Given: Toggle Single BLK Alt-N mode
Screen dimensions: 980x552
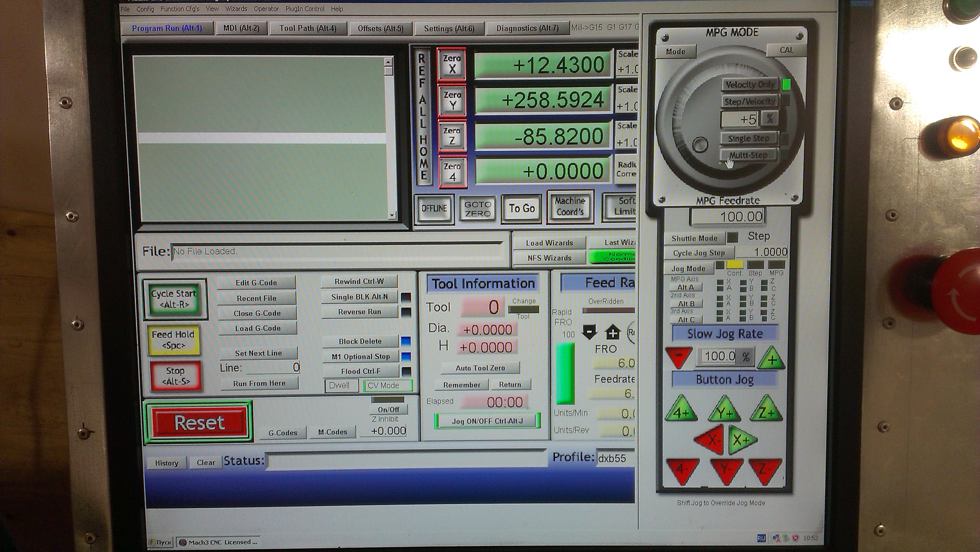Looking at the screenshot, I should point(359,297).
